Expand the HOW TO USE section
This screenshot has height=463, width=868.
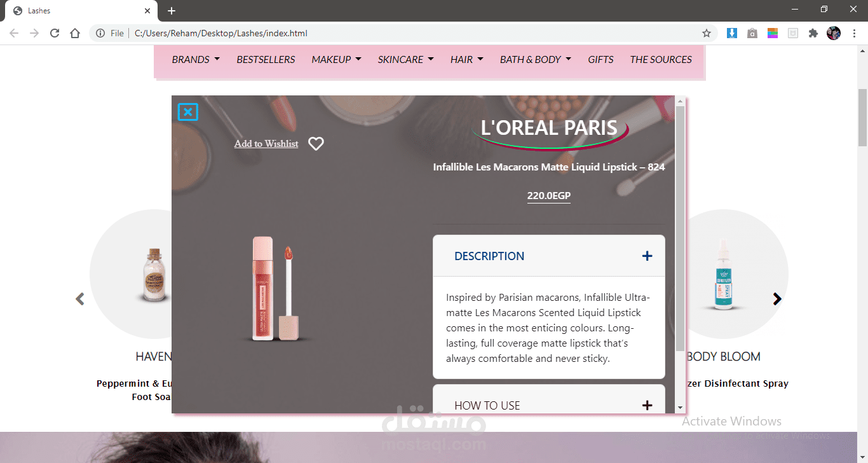[549, 405]
